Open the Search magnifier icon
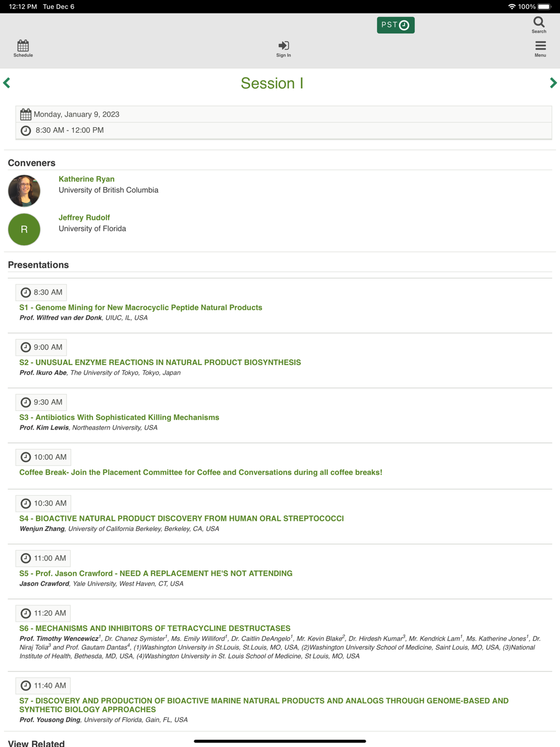The image size is (560, 747). [x=539, y=25]
